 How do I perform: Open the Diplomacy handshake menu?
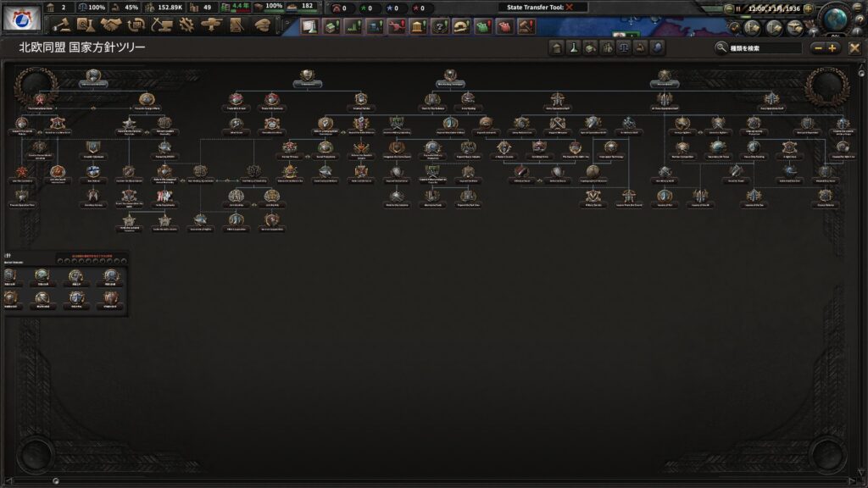(x=111, y=25)
